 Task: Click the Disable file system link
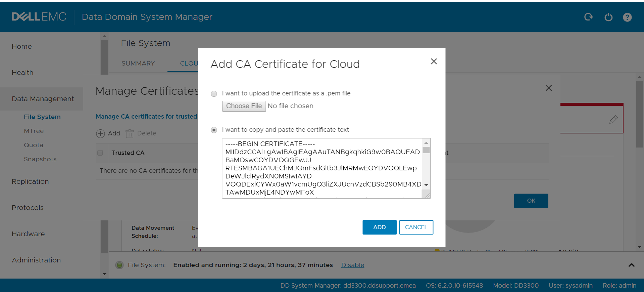[353, 265]
